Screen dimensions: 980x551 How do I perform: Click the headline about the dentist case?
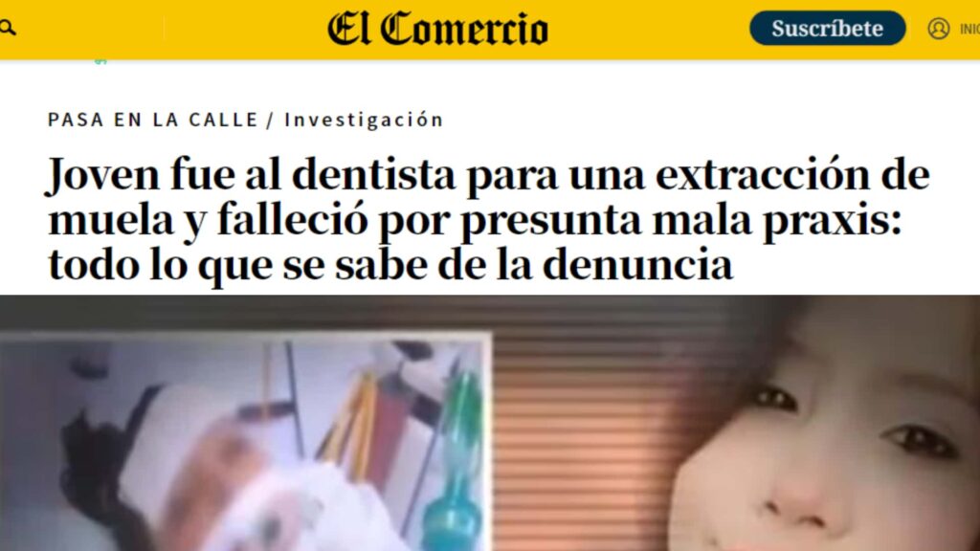click(x=489, y=219)
